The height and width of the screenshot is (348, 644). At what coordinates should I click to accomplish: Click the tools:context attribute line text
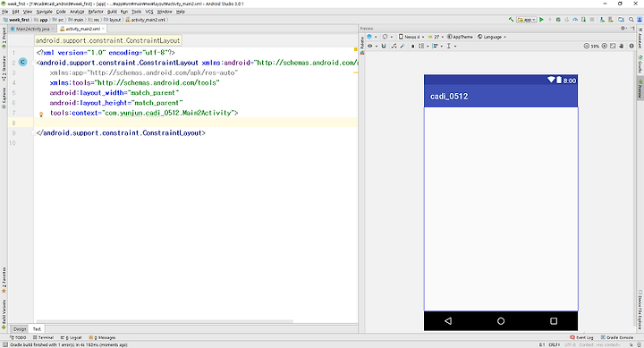click(144, 113)
